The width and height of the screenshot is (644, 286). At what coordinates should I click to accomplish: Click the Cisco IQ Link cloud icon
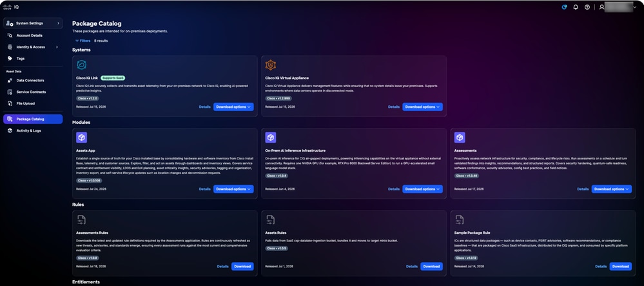tap(81, 65)
